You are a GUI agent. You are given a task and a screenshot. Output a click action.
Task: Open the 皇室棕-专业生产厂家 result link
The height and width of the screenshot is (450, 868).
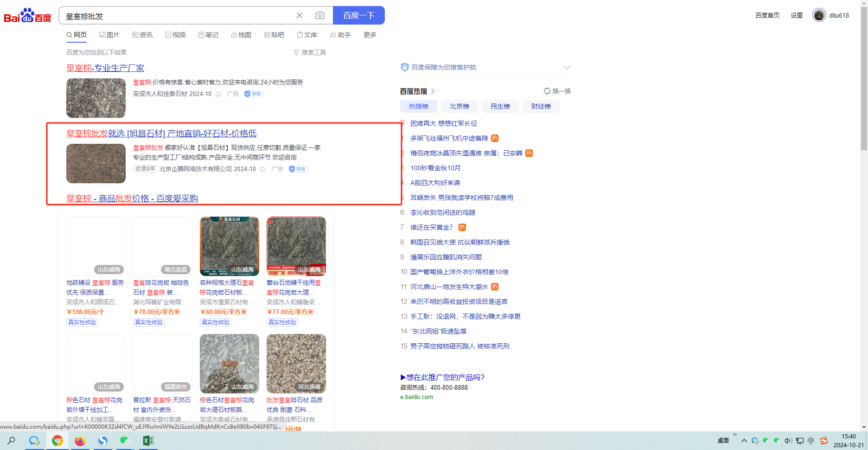point(105,68)
